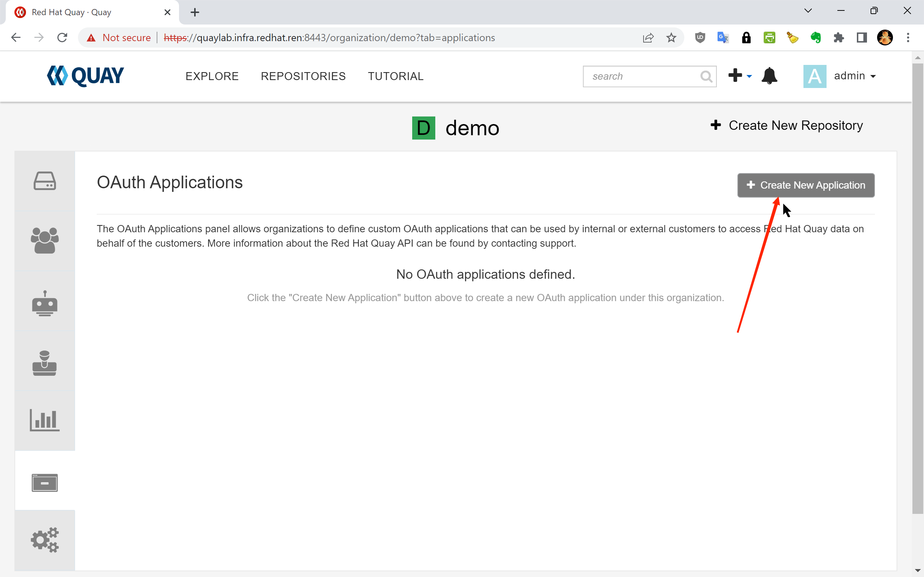Open the Teams and Membership sidebar icon

45,241
